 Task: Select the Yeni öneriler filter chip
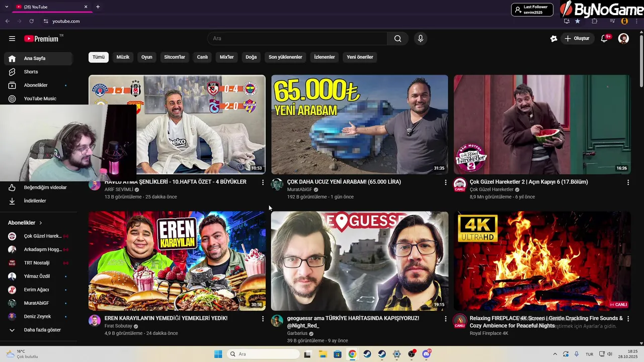pyautogui.click(x=360, y=57)
